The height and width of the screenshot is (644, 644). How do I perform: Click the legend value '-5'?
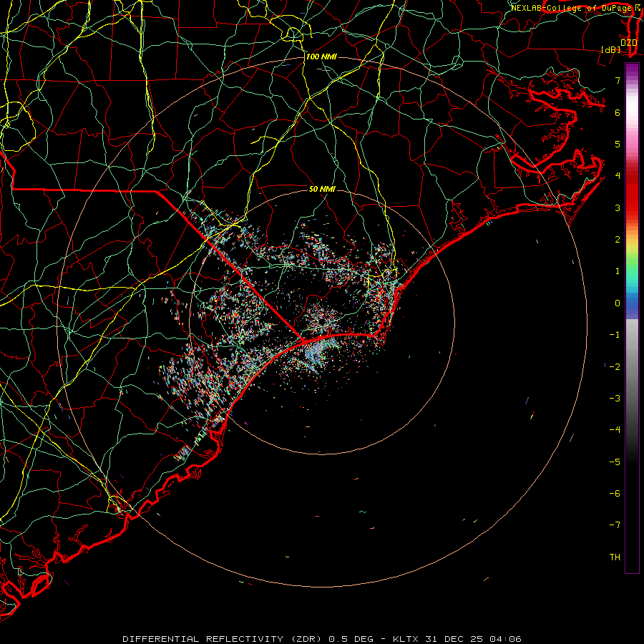point(615,462)
